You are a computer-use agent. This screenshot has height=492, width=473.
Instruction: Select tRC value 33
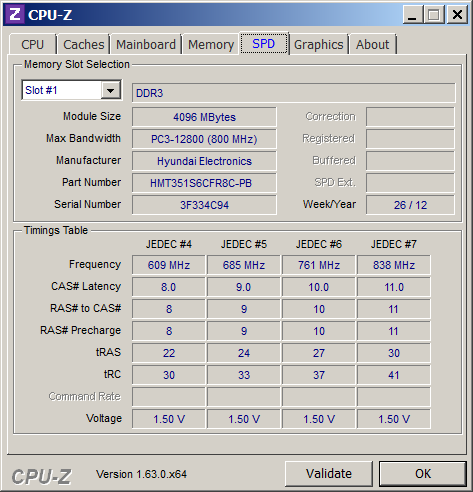point(244,375)
